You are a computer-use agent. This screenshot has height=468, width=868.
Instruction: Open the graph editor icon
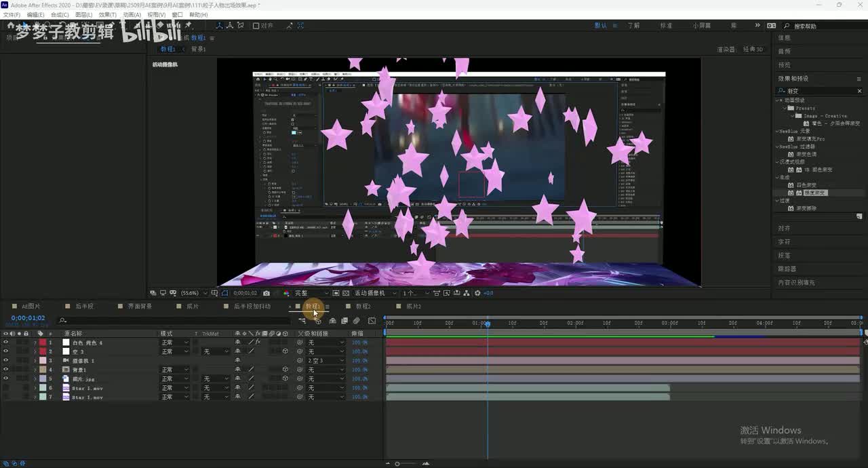(372, 321)
